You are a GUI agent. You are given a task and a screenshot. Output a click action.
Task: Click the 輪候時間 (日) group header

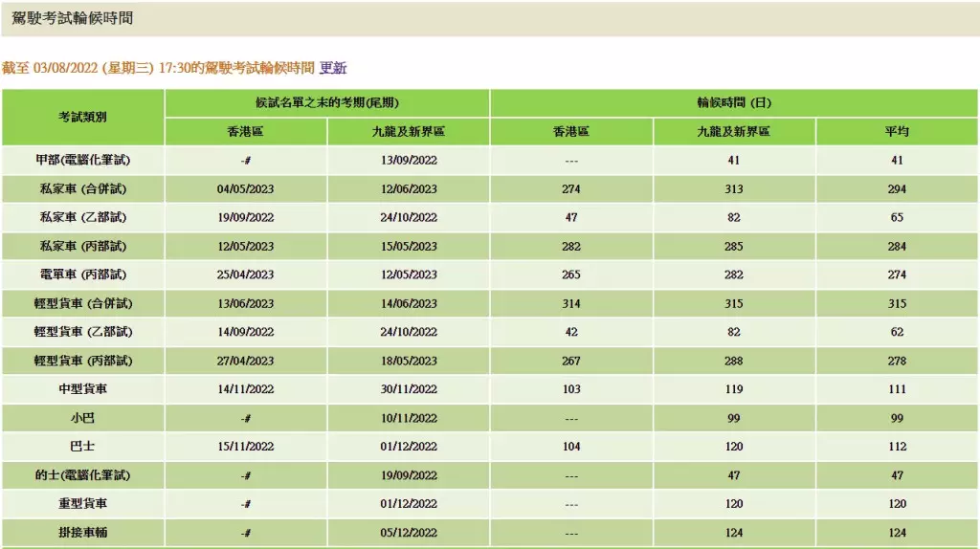[x=733, y=102]
